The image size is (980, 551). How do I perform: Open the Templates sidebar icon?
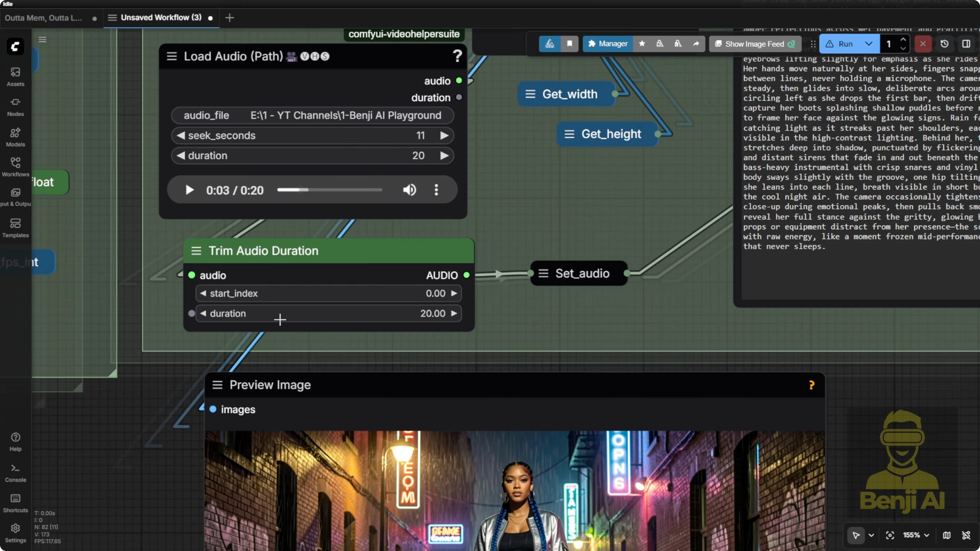pyautogui.click(x=15, y=227)
